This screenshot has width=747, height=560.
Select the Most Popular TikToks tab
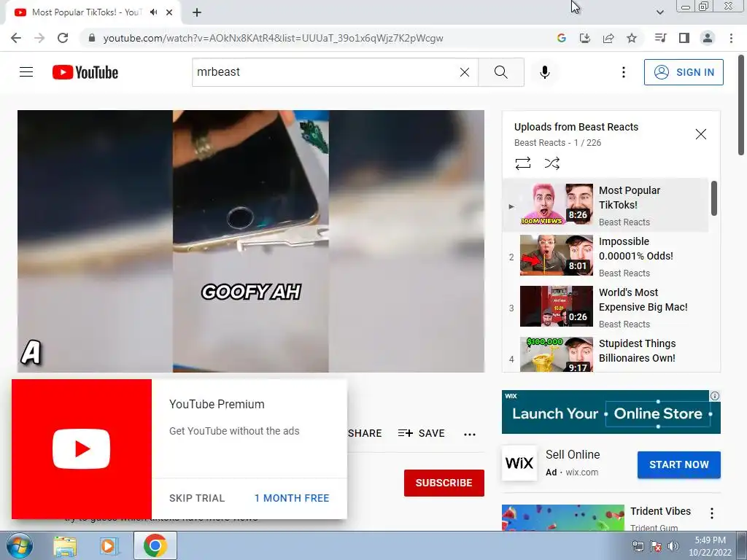pyautogui.click(x=93, y=13)
